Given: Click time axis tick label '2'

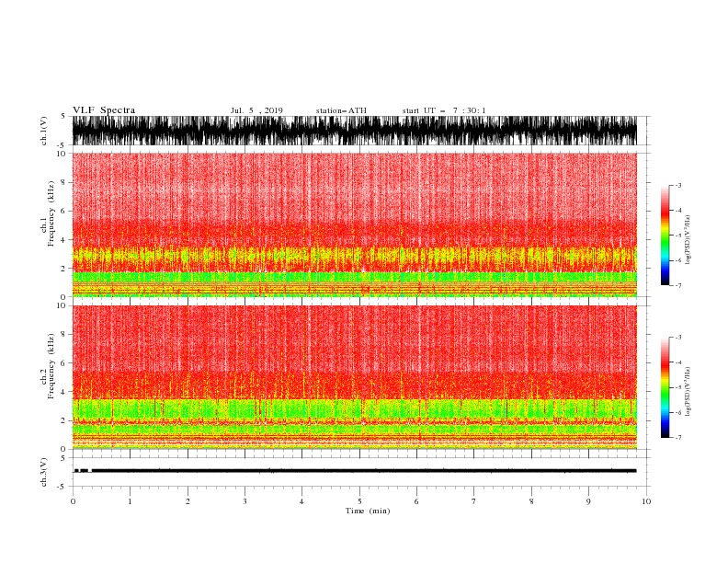Looking at the screenshot, I should pyautogui.click(x=188, y=501).
